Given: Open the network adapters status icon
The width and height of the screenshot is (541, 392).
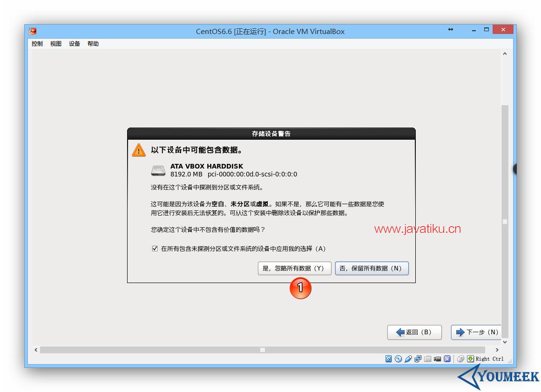Looking at the screenshot, I should [x=418, y=359].
